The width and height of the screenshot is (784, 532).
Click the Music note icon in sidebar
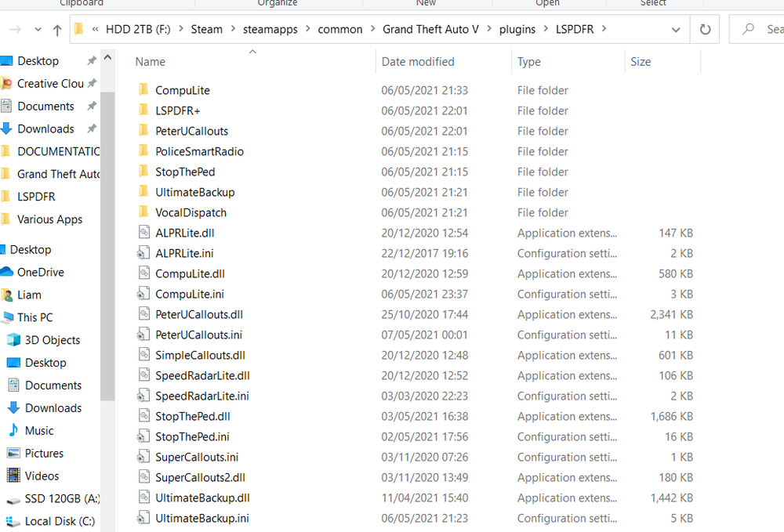(x=13, y=431)
